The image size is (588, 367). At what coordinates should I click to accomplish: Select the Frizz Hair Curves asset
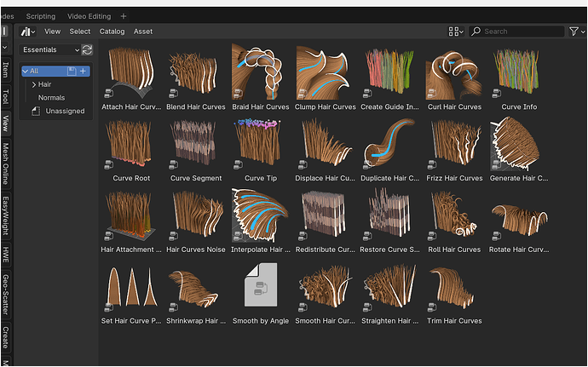click(x=454, y=149)
